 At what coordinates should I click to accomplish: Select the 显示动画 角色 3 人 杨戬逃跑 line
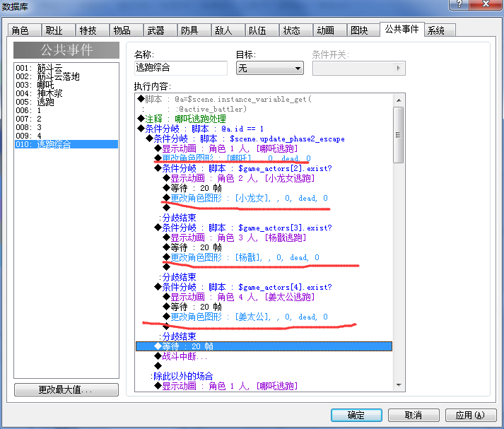pyautogui.click(x=264, y=237)
